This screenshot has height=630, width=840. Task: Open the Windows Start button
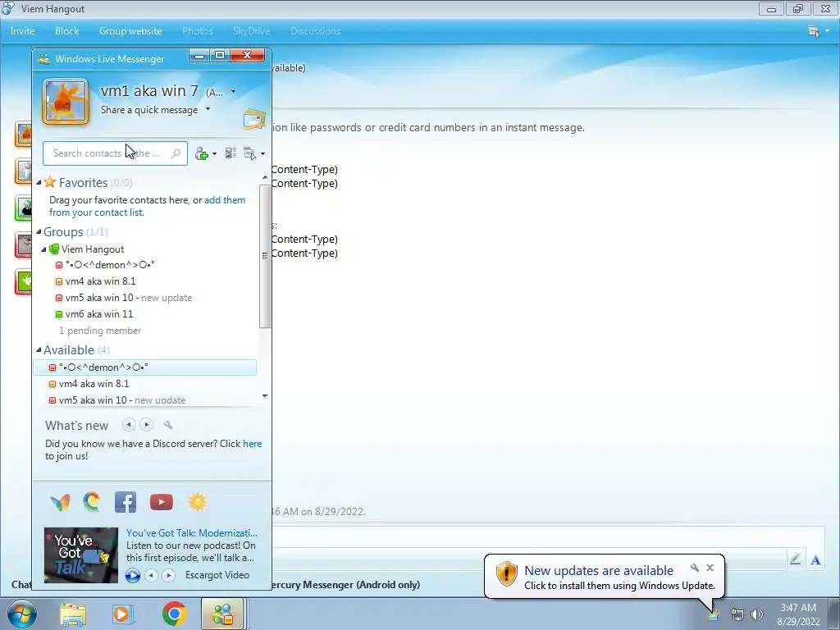pos(21,614)
